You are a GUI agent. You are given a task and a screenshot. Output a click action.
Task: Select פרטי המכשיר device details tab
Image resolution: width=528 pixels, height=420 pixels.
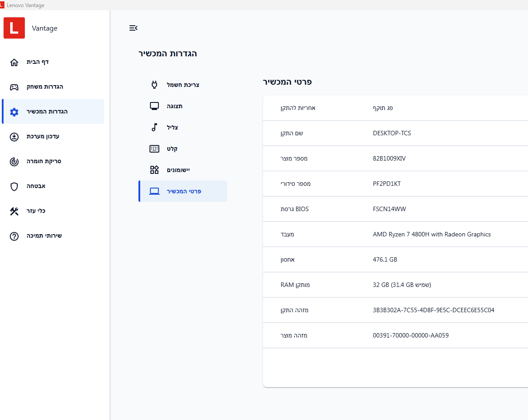pos(183,191)
